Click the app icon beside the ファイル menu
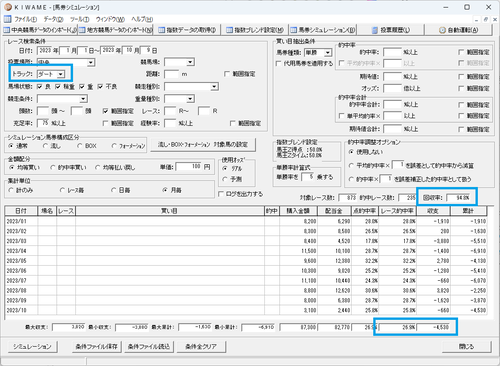Screen dimensions: 500x366 [x=7, y=19]
